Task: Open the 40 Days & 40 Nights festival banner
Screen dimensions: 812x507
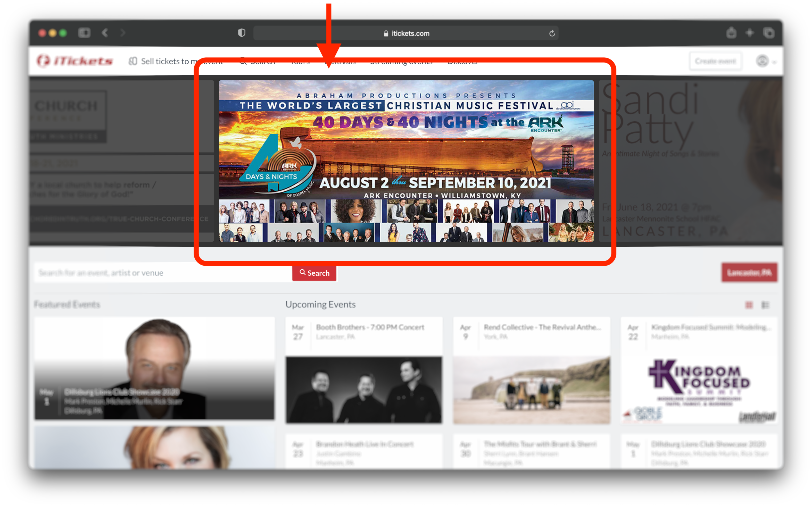Action: (406, 161)
